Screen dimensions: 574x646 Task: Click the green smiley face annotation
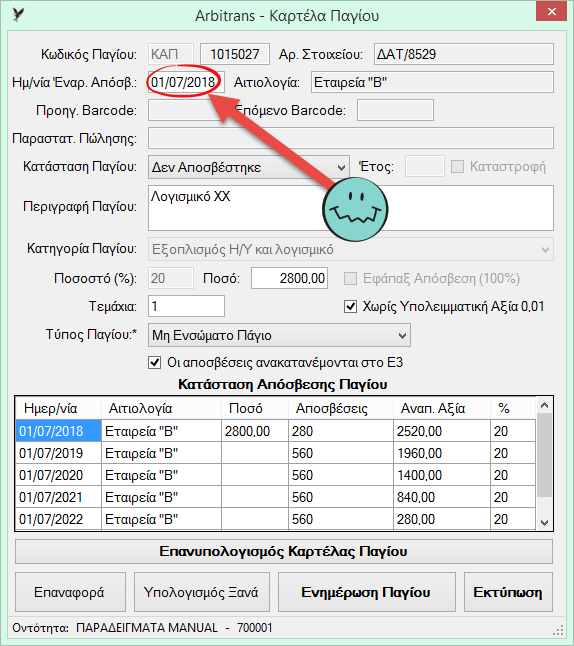355,209
